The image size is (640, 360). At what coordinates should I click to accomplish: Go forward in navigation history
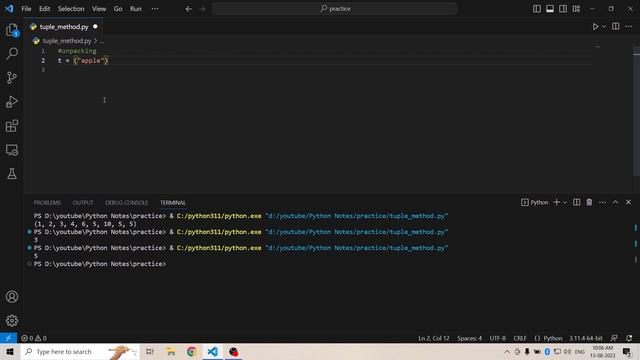[202, 9]
